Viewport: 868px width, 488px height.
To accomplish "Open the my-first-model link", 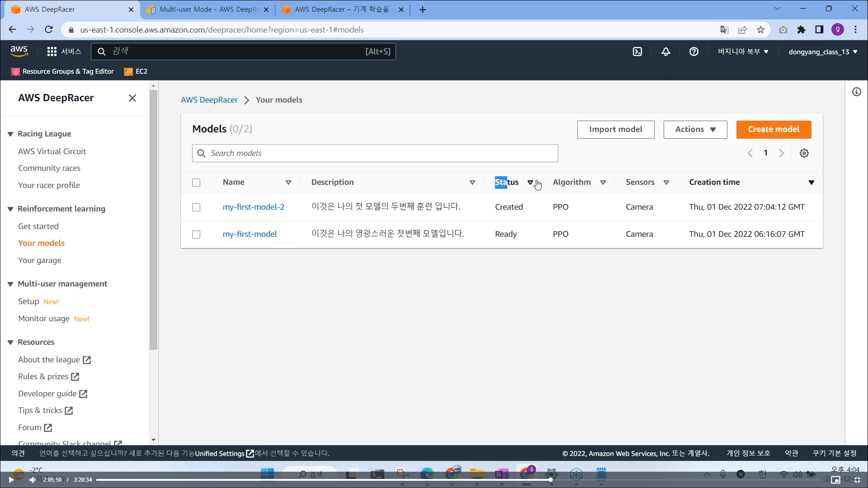I will coord(250,234).
